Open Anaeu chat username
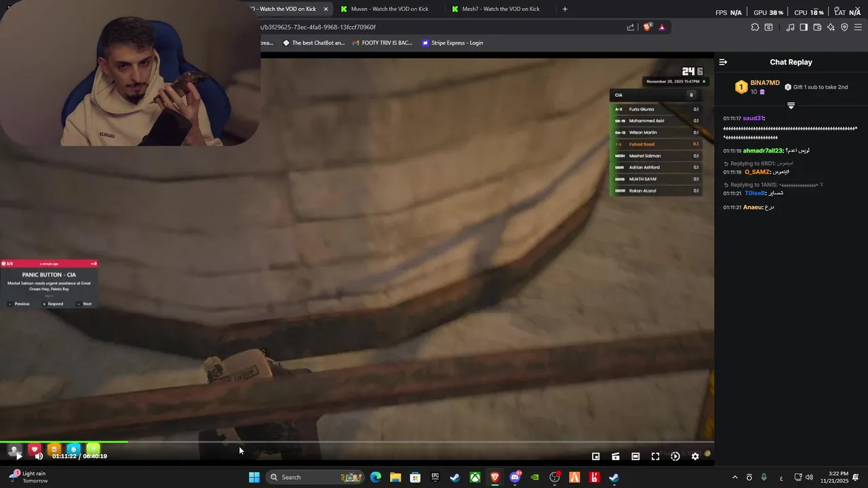868x488 pixels. 752,207
